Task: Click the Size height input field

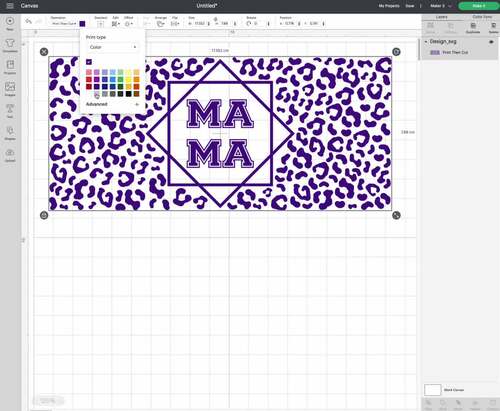Action: point(225,24)
